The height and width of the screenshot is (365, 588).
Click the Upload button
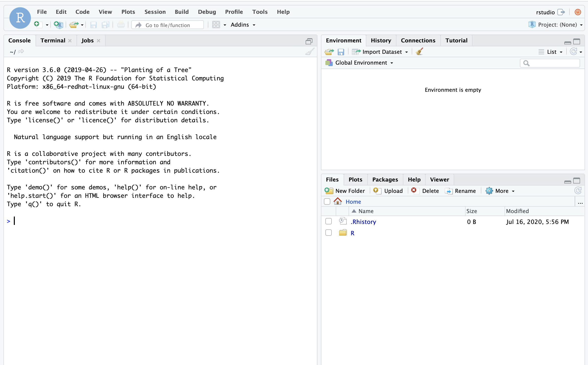388,191
